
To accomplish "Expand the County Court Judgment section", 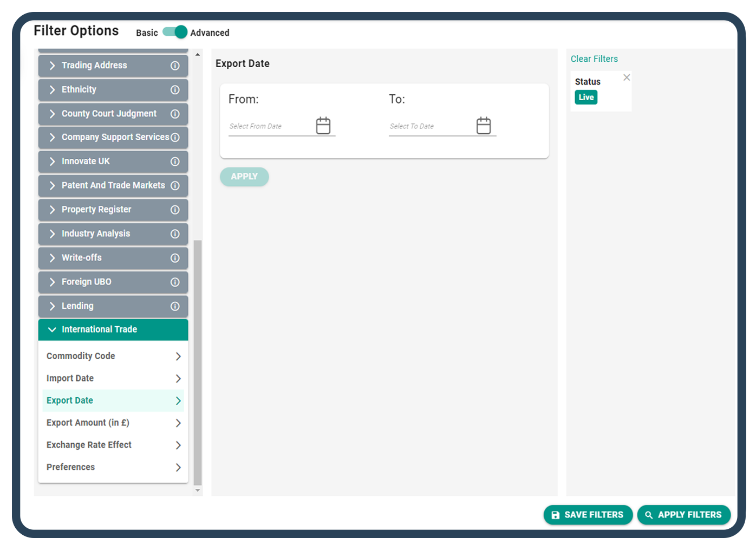I will 113,114.
